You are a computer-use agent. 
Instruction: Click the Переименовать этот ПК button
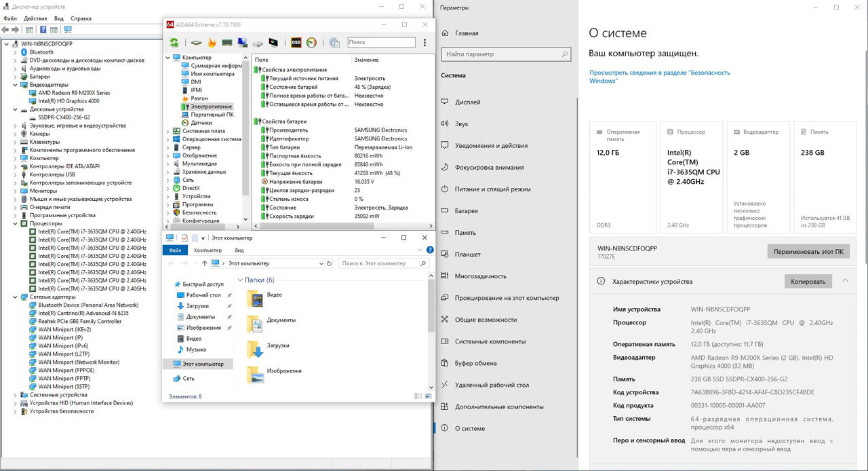click(x=808, y=251)
